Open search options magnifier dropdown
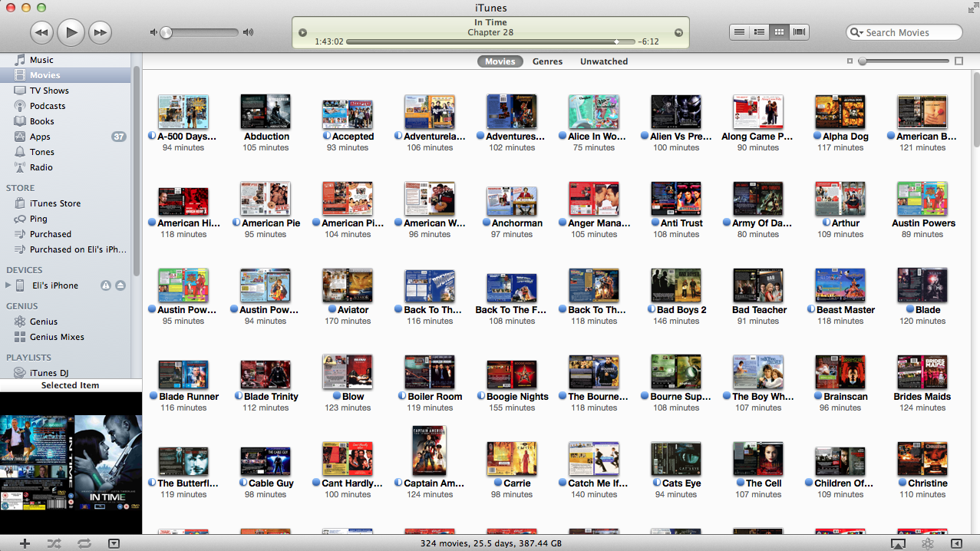The width and height of the screenshot is (980, 551). coord(856,32)
